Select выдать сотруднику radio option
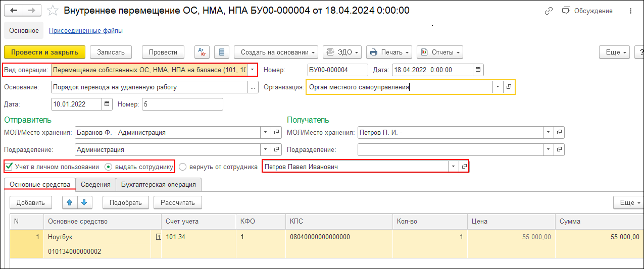Screen dimensions: 644x269 108,167
